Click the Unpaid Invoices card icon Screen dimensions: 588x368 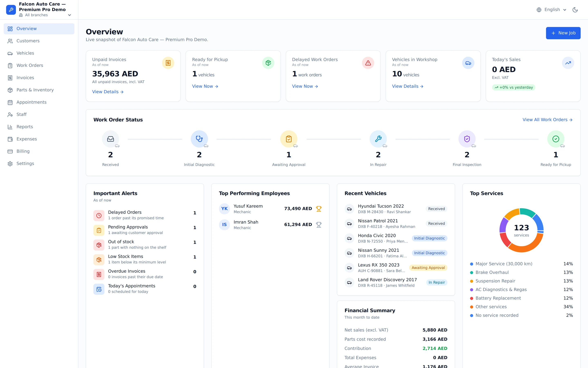(x=168, y=63)
